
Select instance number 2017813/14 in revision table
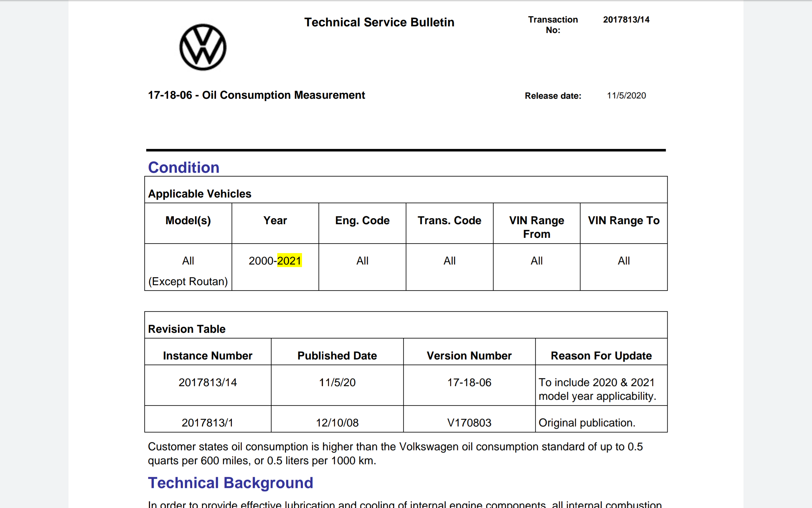[208, 382]
